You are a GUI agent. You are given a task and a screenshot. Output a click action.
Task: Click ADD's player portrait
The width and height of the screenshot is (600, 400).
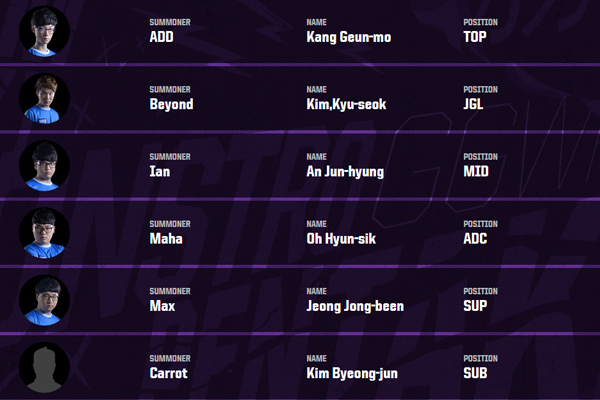pyautogui.click(x=44, y=31)
